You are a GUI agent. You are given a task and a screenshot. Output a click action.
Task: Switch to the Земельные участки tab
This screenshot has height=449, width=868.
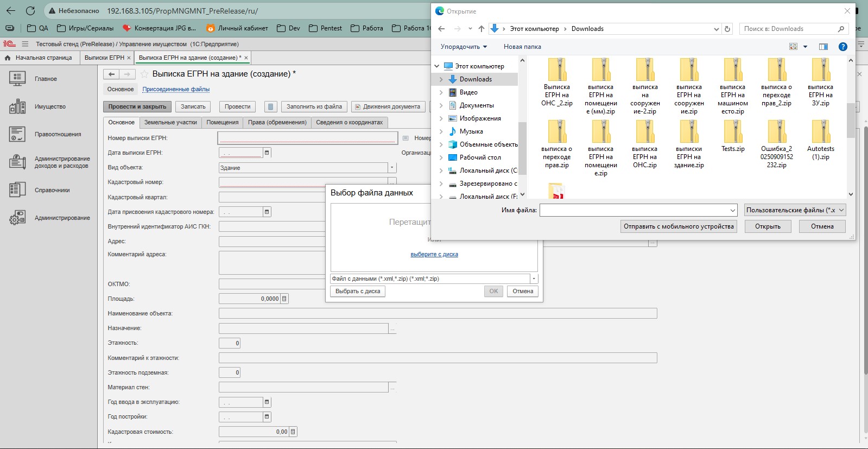[x=170, y=123]
